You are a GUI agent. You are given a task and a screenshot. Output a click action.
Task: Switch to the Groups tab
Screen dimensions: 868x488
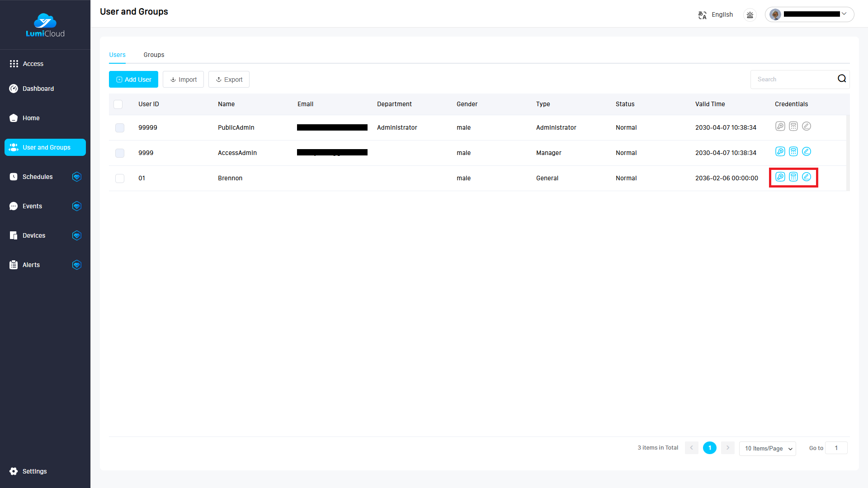[x=154, y=55]
